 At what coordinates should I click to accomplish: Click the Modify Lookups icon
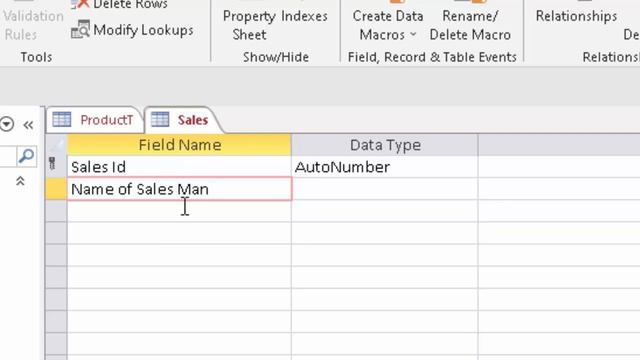tap(80, 30)
